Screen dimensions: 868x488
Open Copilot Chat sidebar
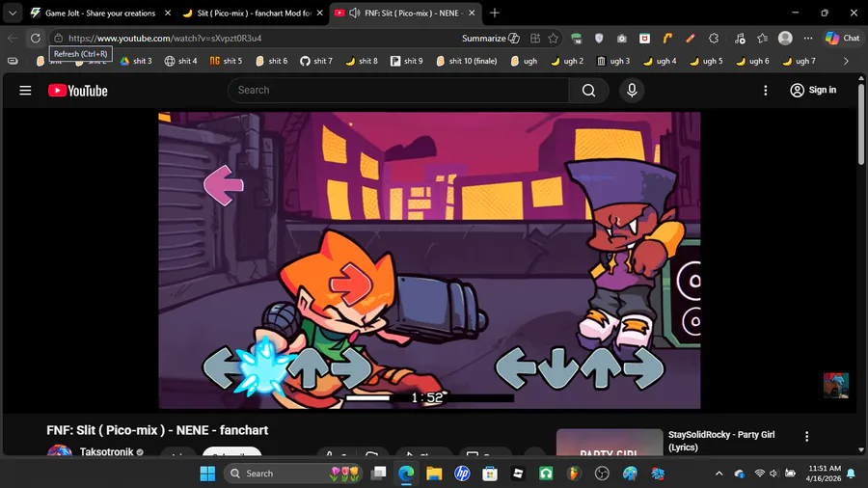[843, 39]
